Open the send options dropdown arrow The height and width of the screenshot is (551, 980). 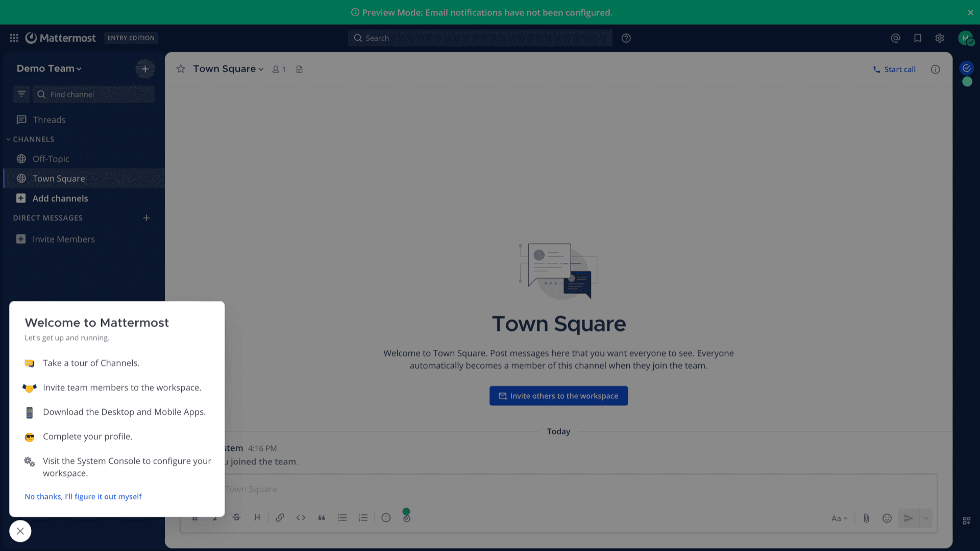[x=926, y=518]
